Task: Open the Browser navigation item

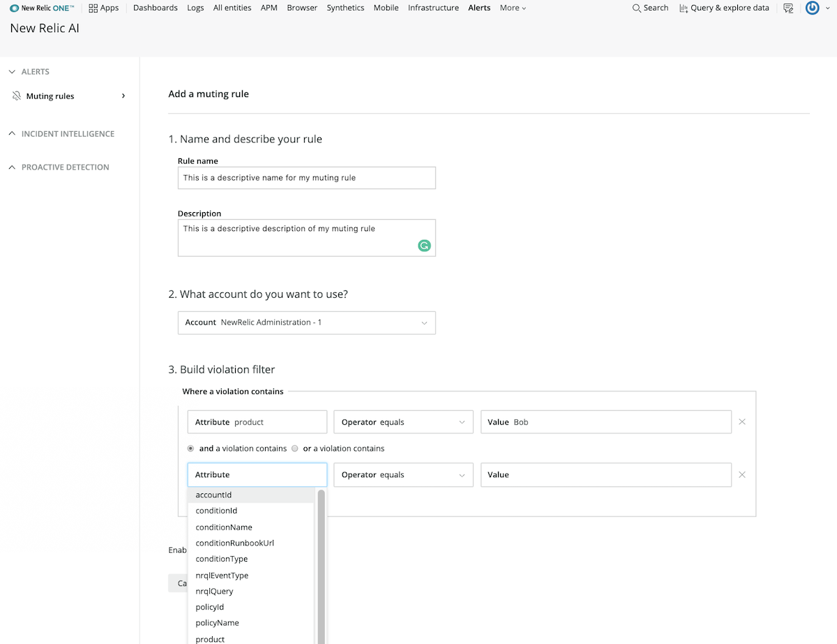Action: point(302,8)
